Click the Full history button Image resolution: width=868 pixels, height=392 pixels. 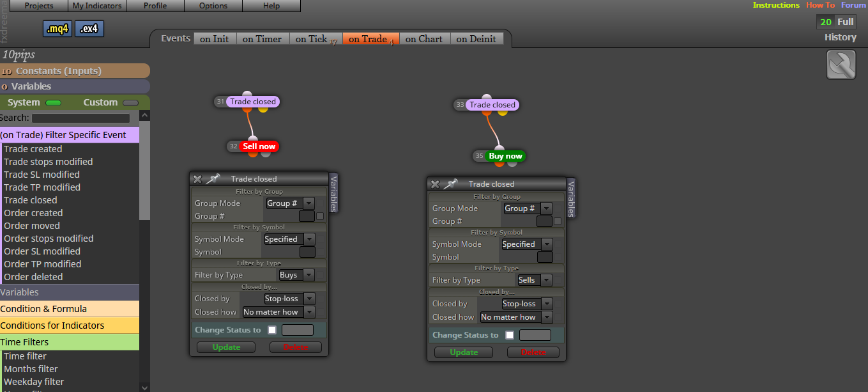tap(845, 22)
